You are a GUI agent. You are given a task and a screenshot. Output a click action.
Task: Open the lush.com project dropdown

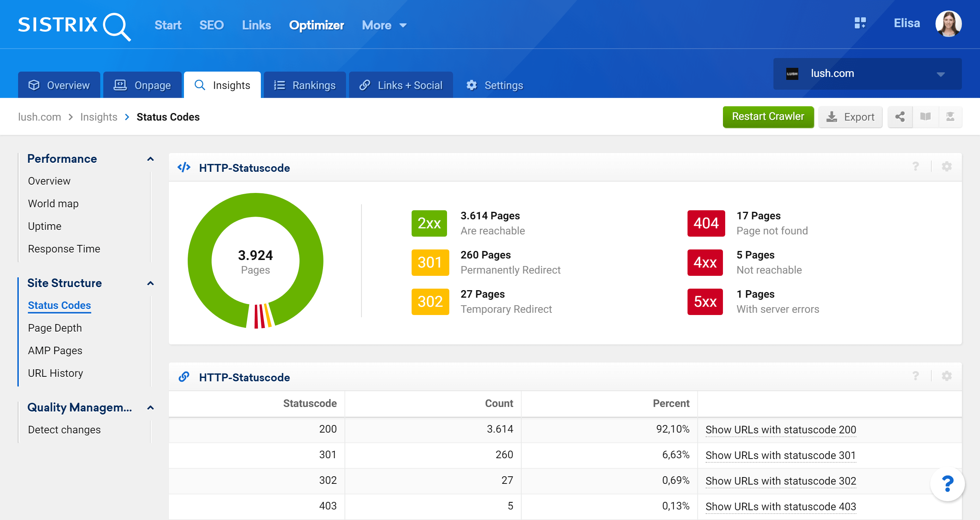(x=867, y=74)
